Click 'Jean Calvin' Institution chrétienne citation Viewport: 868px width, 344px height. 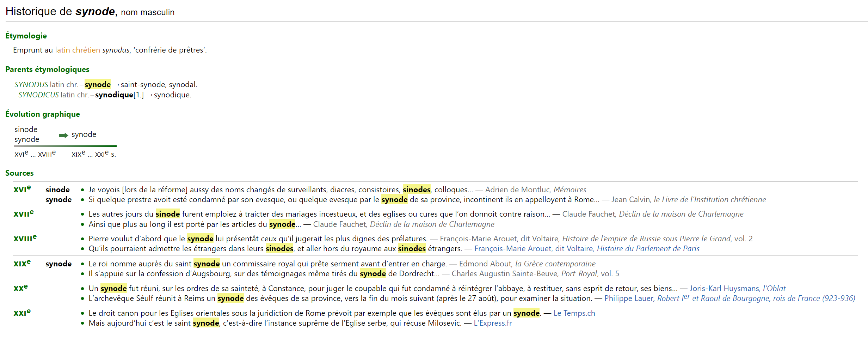[x=689, y=200]
